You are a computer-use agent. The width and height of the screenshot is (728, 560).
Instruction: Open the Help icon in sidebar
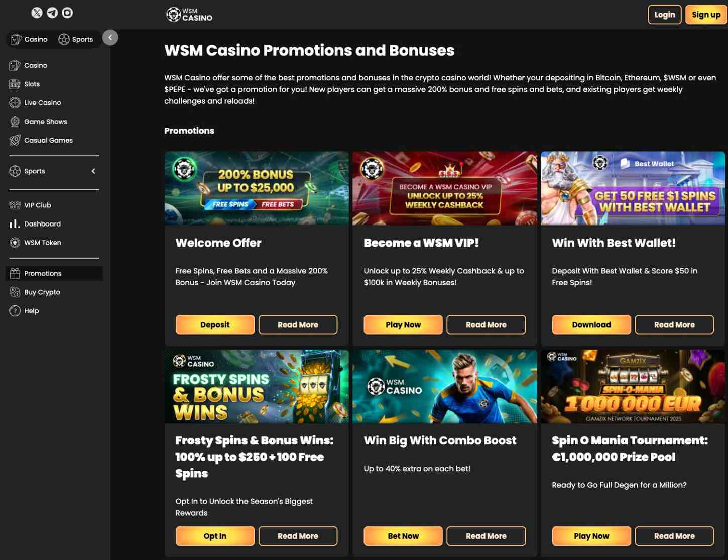(x=15, y=310)
